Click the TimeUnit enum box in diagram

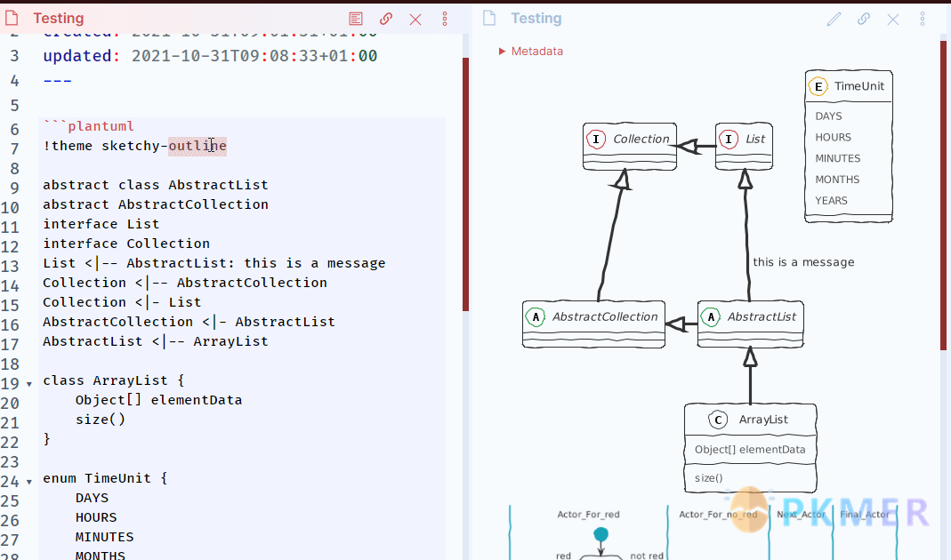849,146
